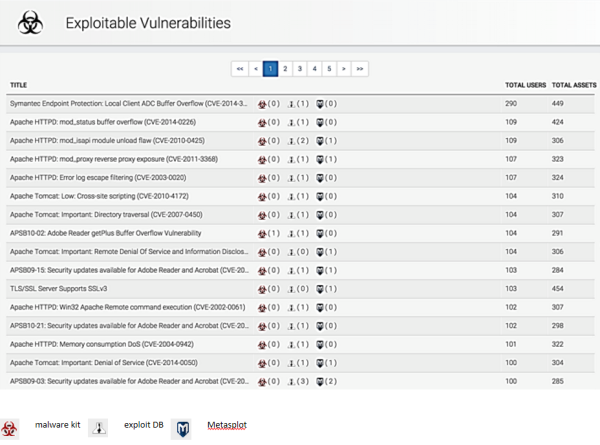Click the malware kit legend icon
This screenshot has width=600, height=445.
[11, 426]
